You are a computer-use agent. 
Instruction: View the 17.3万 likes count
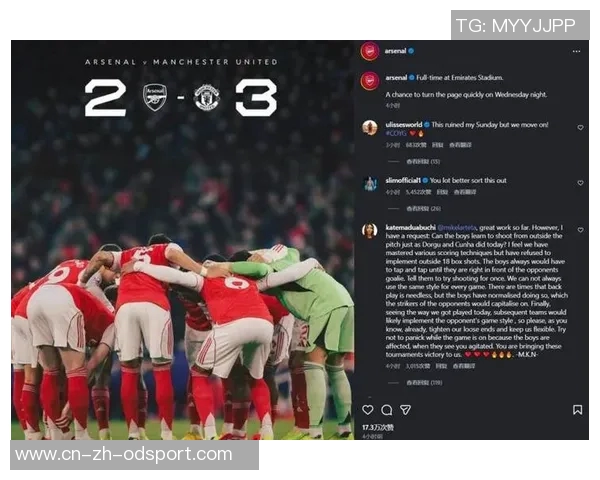click(378, 427)
